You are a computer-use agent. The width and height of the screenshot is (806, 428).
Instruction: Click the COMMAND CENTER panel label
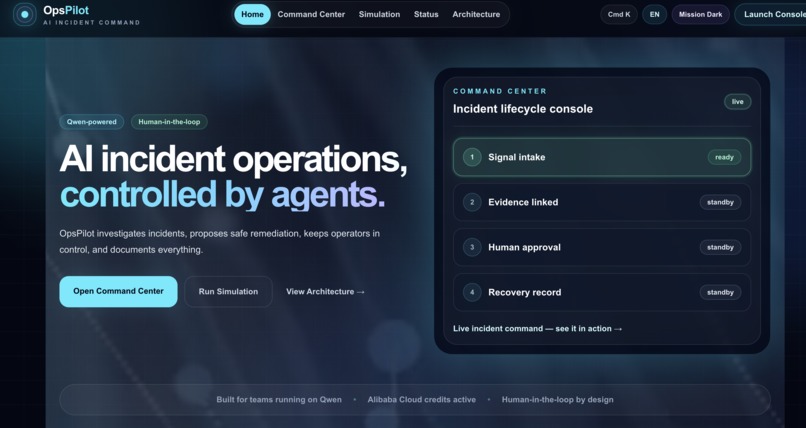click(500, 91)
